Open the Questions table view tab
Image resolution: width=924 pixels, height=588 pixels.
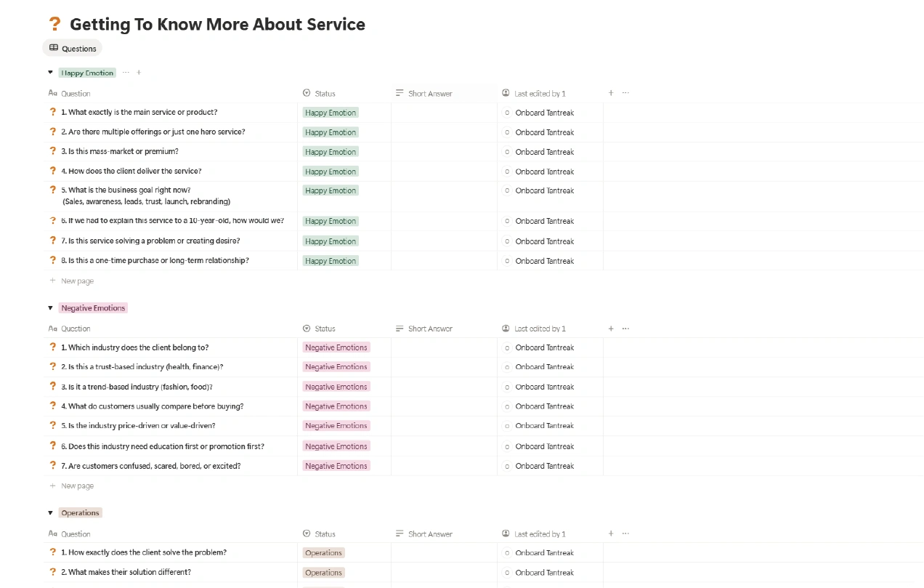click(73, 49)
